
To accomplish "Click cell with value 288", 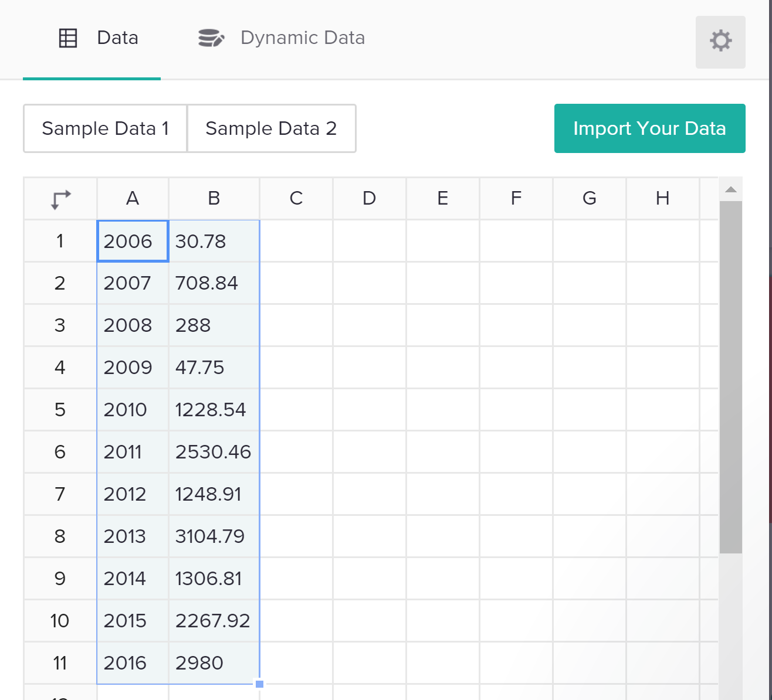I will (x=214, y=325).
